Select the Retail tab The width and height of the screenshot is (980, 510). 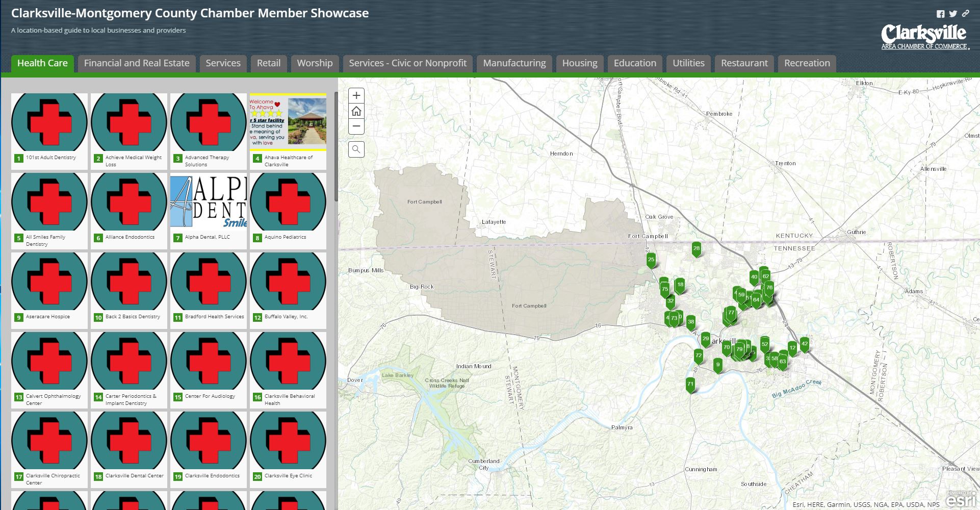[x=269, y=64]
